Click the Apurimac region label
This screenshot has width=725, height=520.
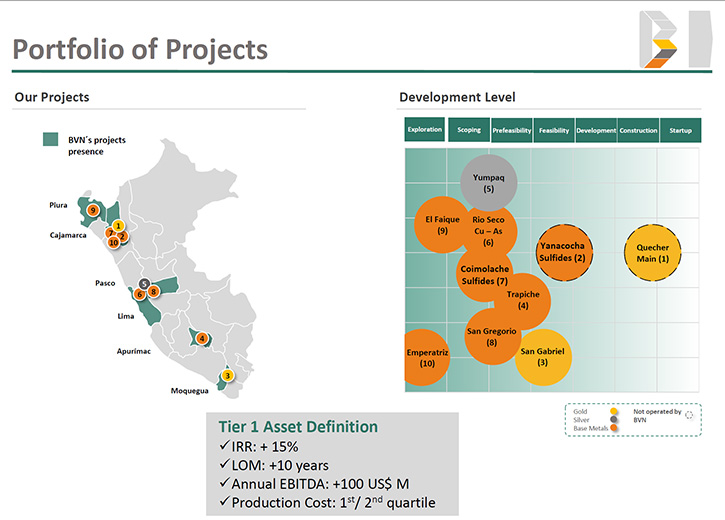(x=134, y=351)
